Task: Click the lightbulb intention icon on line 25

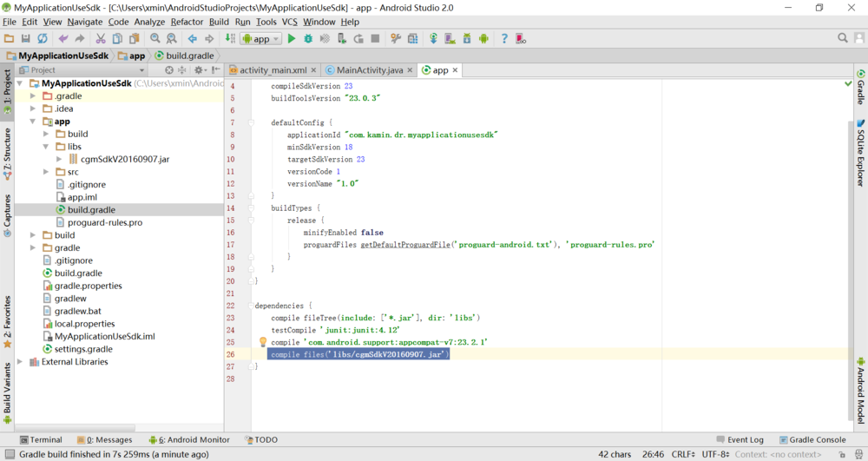Action: tap(263, 342)
